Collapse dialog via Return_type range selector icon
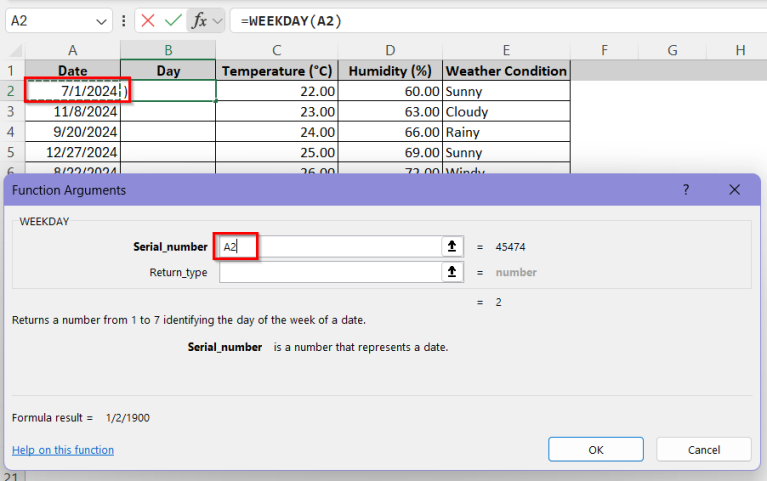 coord(453,272)
